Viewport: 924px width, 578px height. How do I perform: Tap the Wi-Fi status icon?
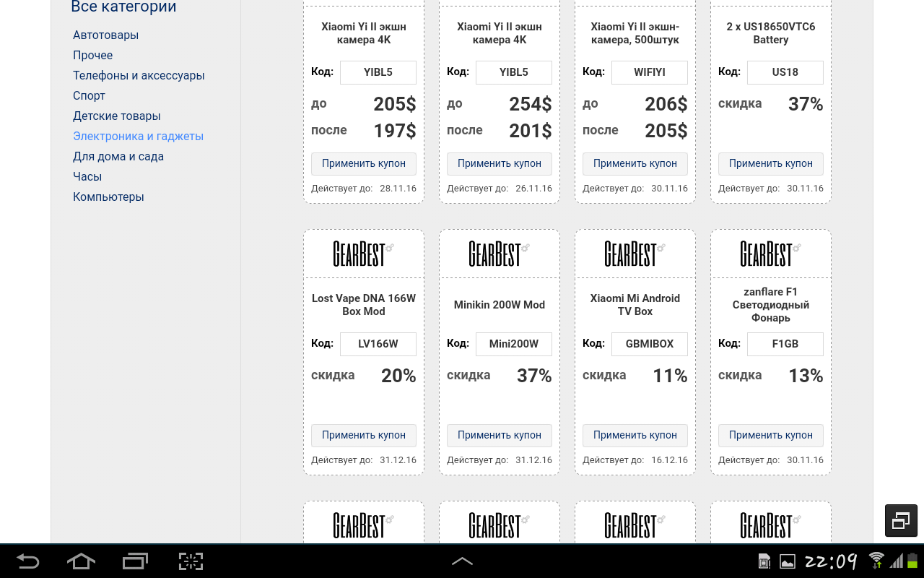[x=876, y=561]
